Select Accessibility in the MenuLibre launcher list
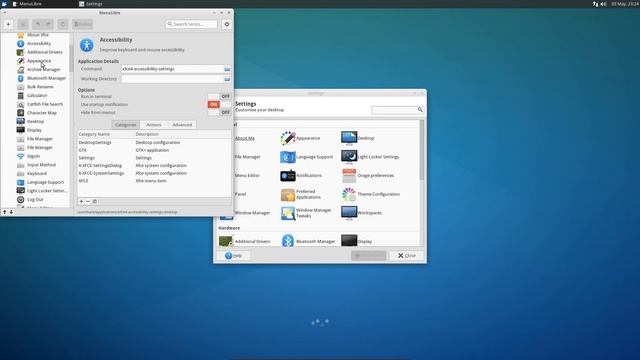Image resolution: width=640 pixels, height=360 pixels. pos(39,43)
